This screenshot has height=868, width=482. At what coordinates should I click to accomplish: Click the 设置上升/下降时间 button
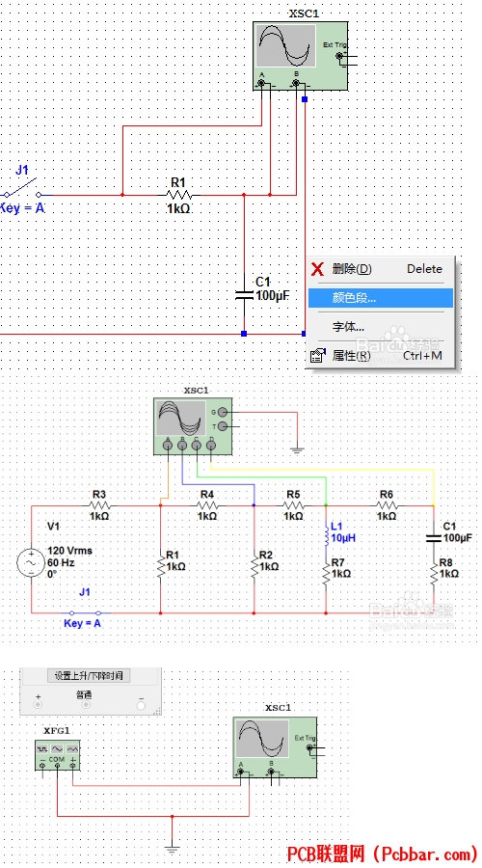[x=89, y=676]
